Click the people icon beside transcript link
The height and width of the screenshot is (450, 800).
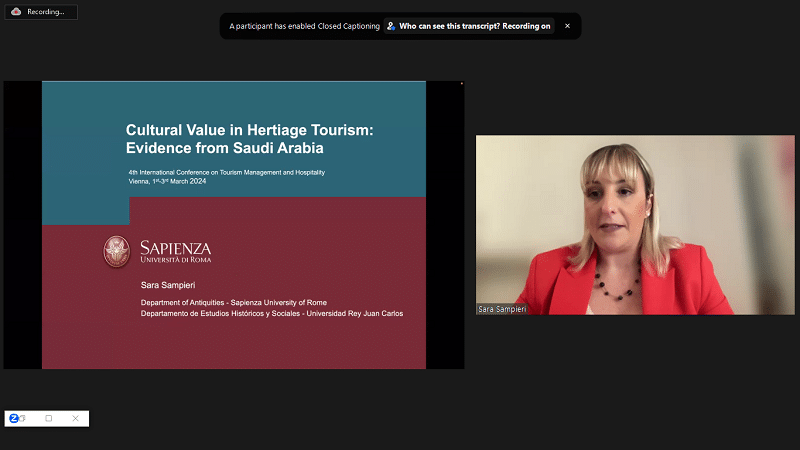[392, 26]
